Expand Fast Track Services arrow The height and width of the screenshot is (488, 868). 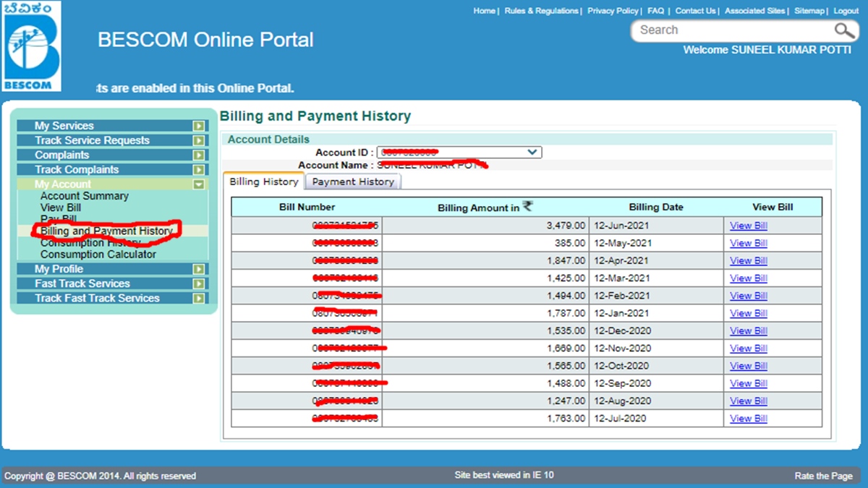(199, 283)
